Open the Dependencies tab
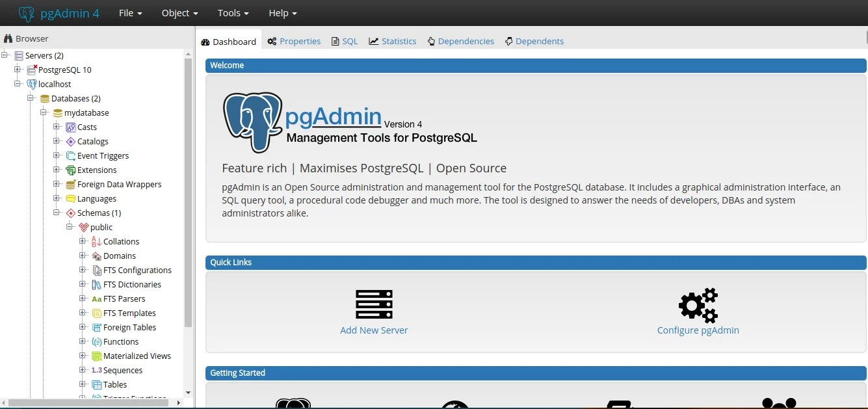This screenshot has width=868, height=409. pyautogui.click(x=461, y=41)
